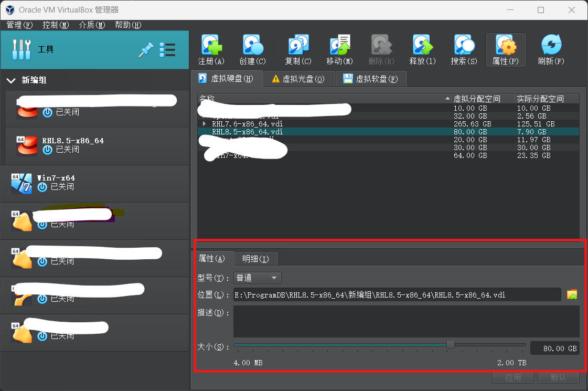The image size is (588, 391).
Task: Click the 刷新(F) refresh icon
Action: pyautogui.click(x=551, y=49)
